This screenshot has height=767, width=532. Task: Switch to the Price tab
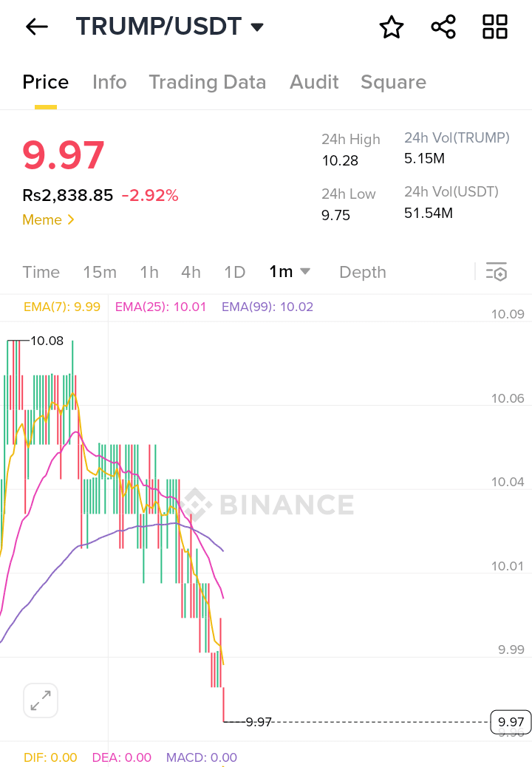(46, 82)
